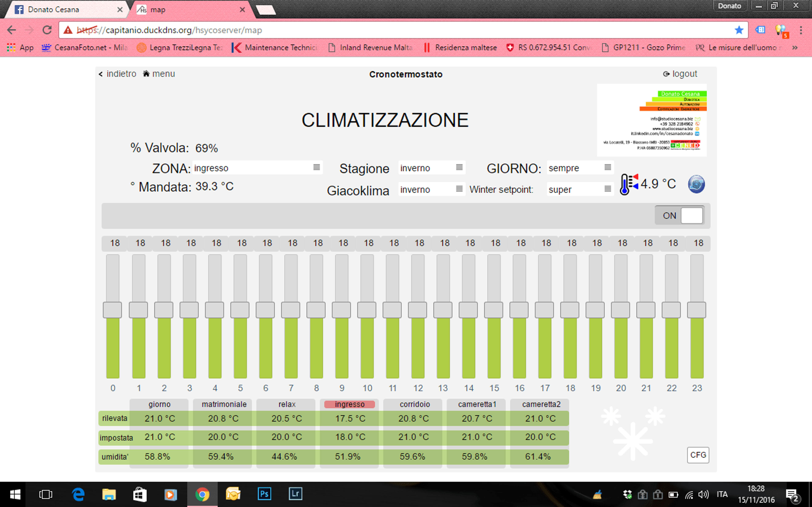Image resolution: width=812 pixels, height=507 pixels.
Task: Select the giorno zone label
Action: coord(159,404)
